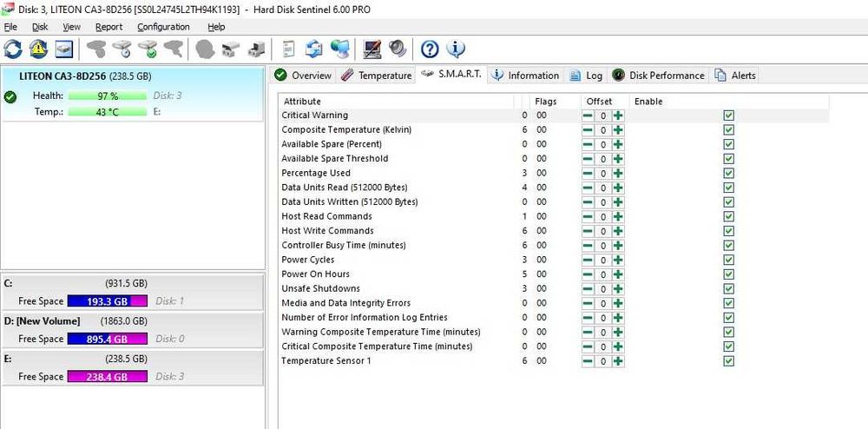Open the Report menu
The image size is (868, 429).
(109, 27)
